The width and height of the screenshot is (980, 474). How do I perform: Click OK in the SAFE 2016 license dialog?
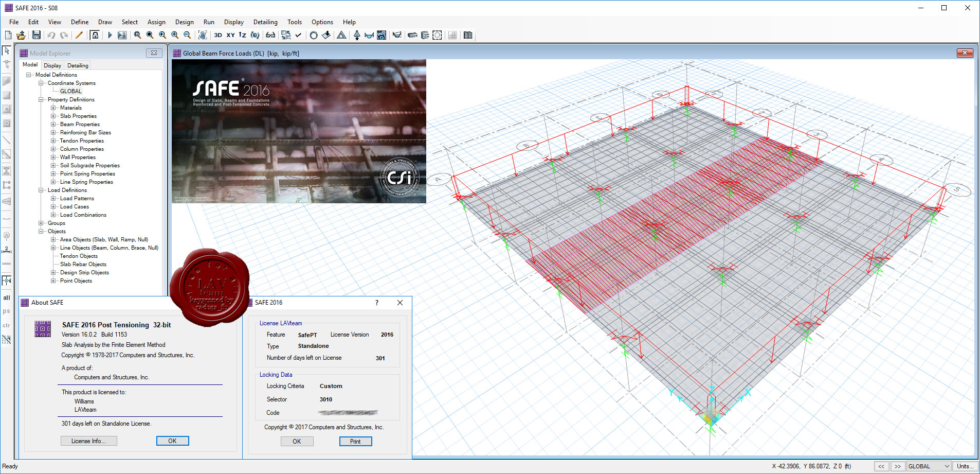[x=297, y=442]
